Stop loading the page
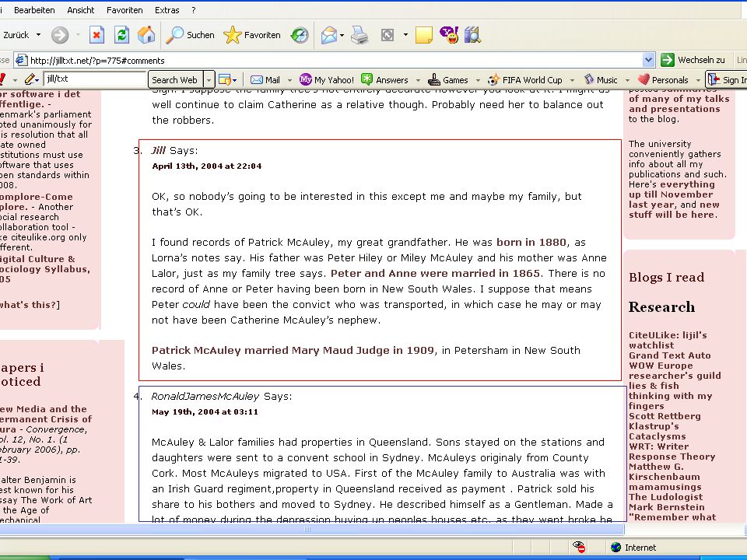The image size is (747, 560). click(x=96, y=35)
